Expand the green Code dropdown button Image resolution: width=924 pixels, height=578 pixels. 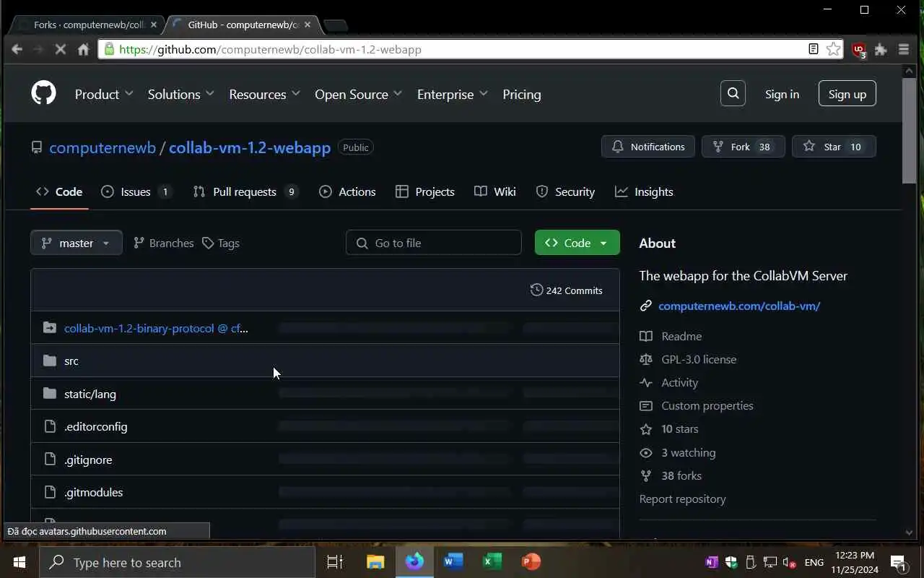[577, 243]
